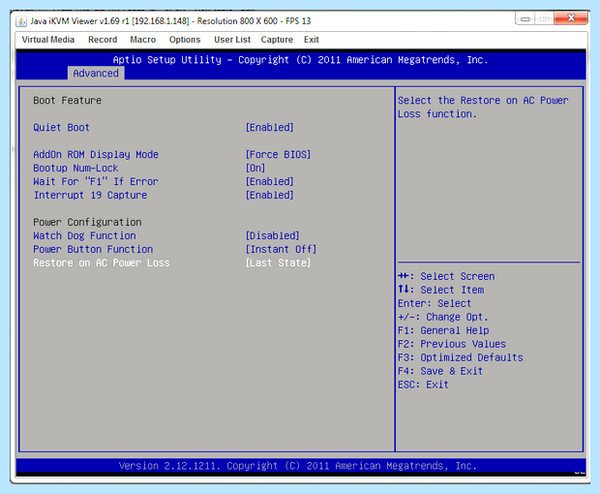Select Restore on AC Power Loss
This screenshot has width=600, height=494.
click(101, 263)
